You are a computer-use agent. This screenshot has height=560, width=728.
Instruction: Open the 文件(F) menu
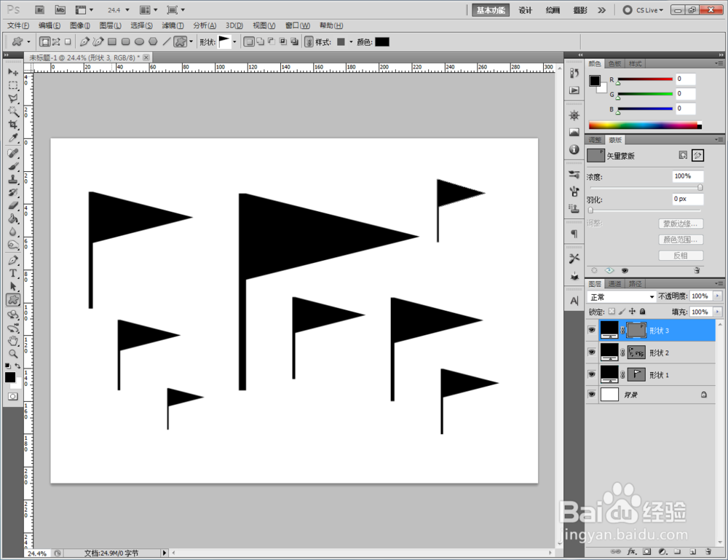click(18, 25)
